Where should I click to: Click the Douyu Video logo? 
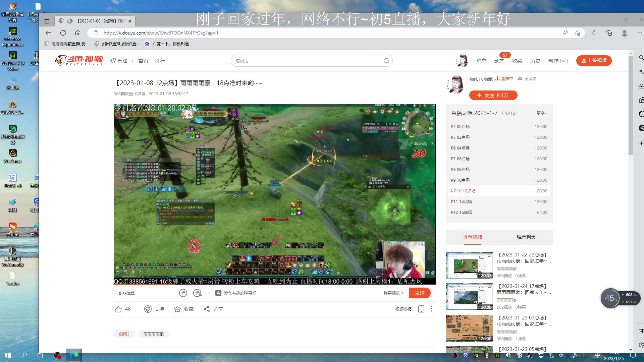point(79,60)
